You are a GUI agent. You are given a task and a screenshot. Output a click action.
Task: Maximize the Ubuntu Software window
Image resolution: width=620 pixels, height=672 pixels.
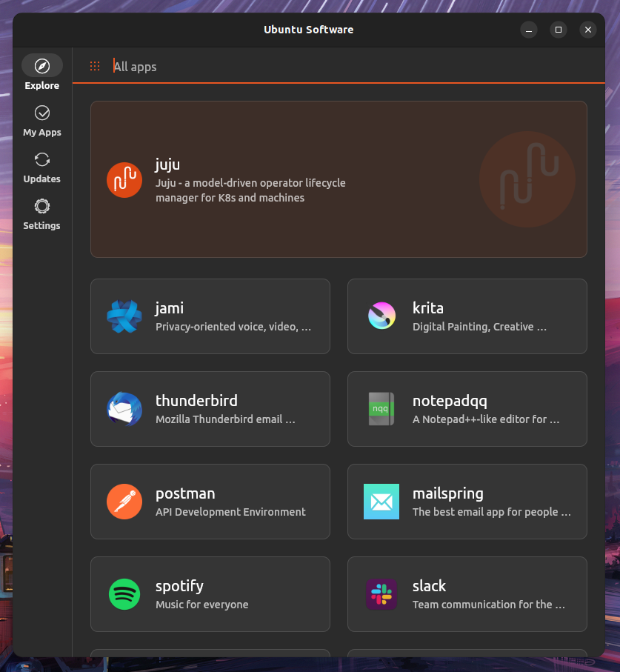(x=559, y=30)
